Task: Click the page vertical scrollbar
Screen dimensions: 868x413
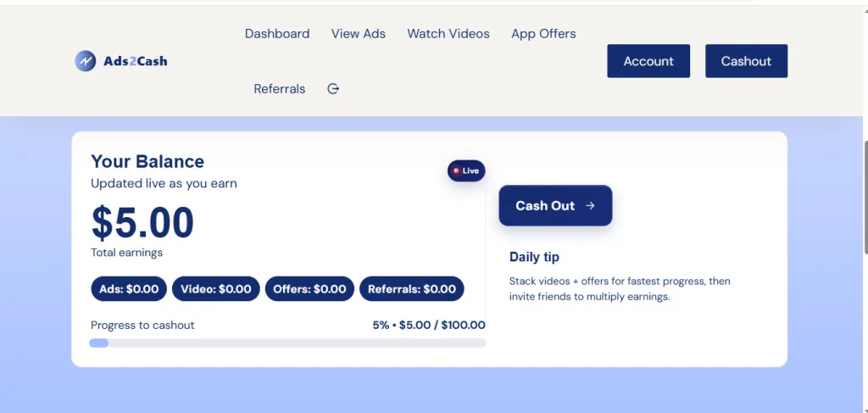Action: tap(864, 195)
